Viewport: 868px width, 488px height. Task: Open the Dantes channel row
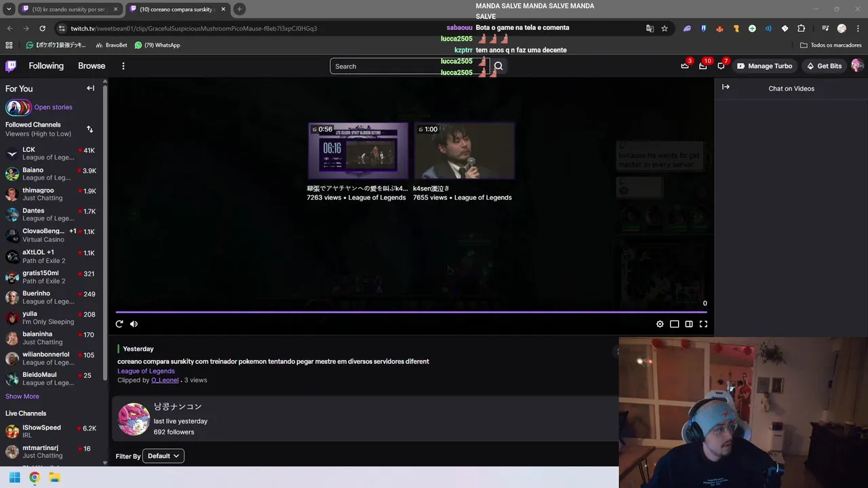pos(52,214)
